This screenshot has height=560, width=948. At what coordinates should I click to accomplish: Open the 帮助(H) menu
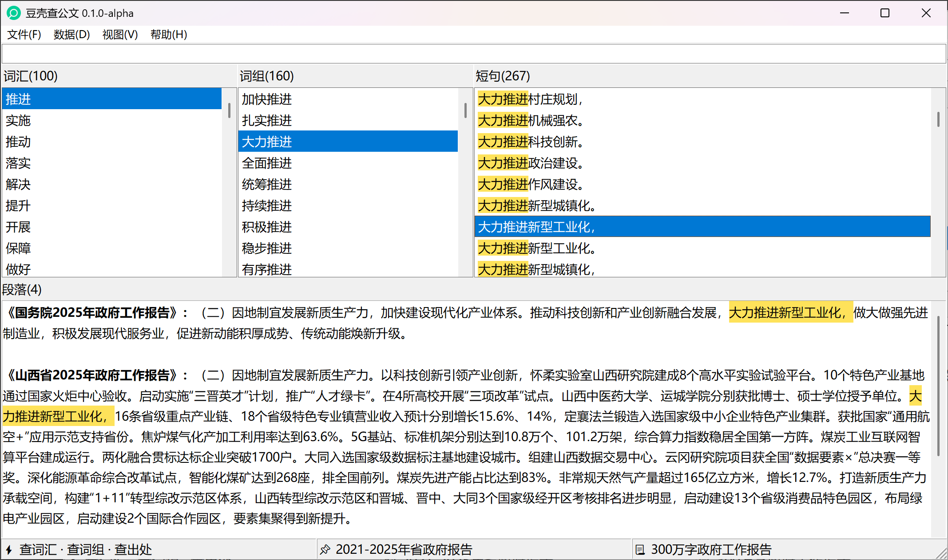pyautogui.click(x=169, y=34)
